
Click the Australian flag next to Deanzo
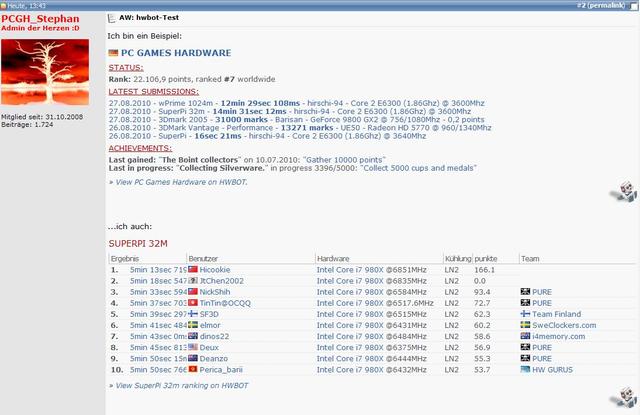click(193, 357)
